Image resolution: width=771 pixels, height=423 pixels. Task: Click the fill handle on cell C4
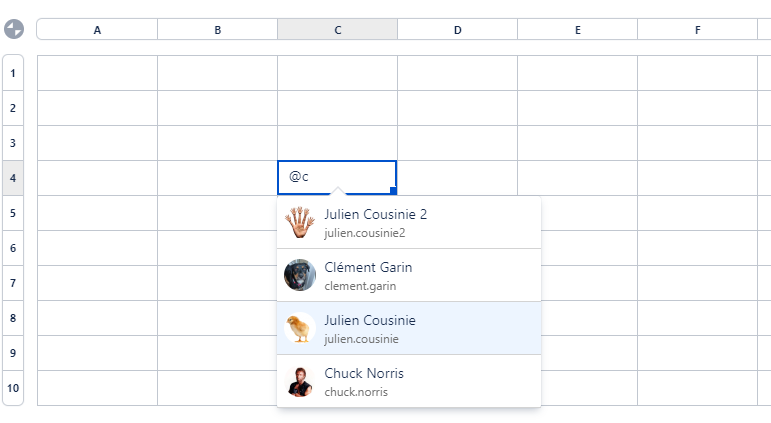click(x=394, y=191)
